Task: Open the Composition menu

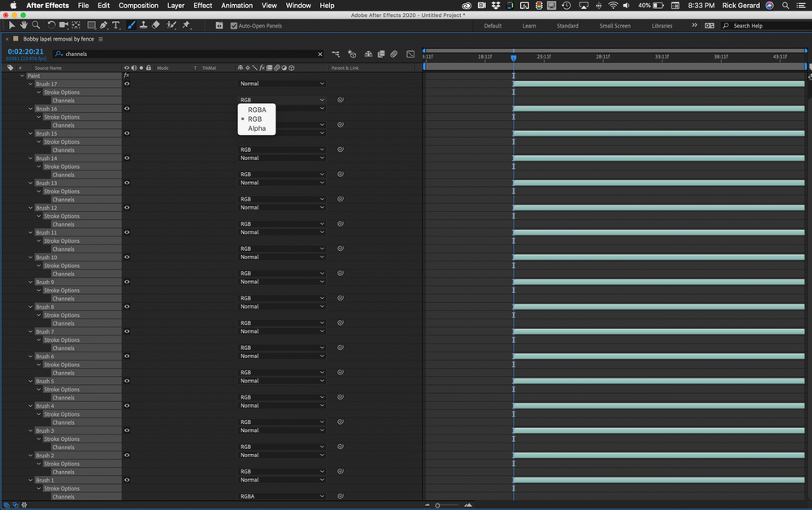Action: pos(138,5)
